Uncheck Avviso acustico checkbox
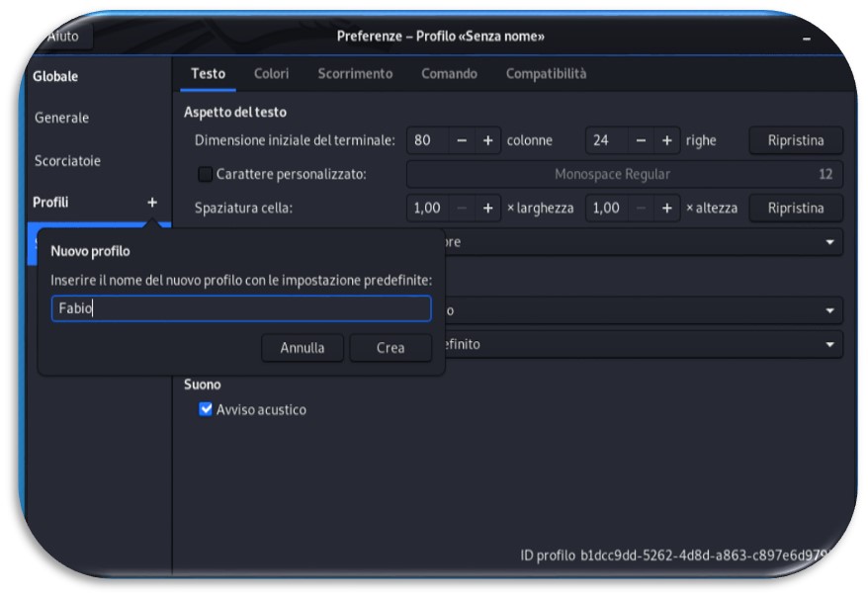The image size is (868, 598). click(206, 409)
